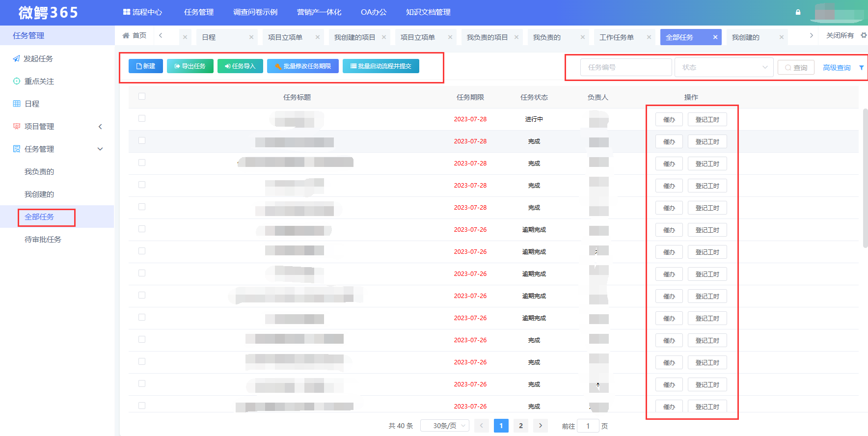Screen dimensions: 868x436
Task: Switch to the 工作任务单 tab
Action: pyautogui.click(x=616, y=37)
